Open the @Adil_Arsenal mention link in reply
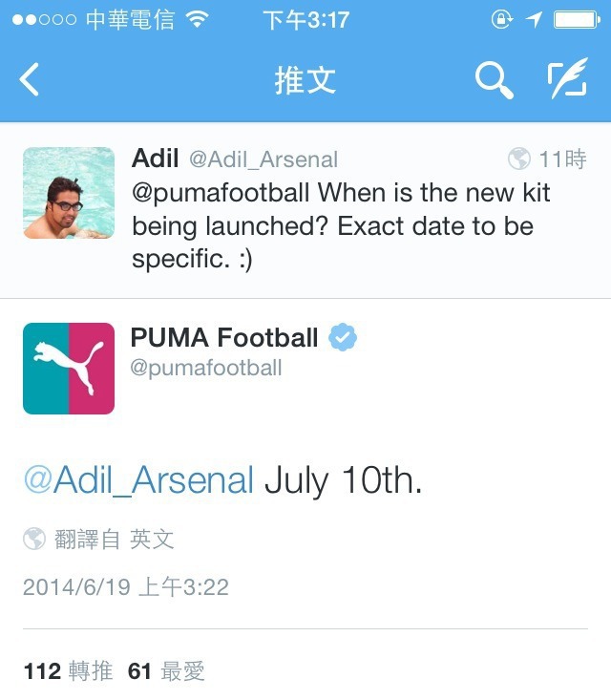Viewport: 611px width, 700px height. 138,480
